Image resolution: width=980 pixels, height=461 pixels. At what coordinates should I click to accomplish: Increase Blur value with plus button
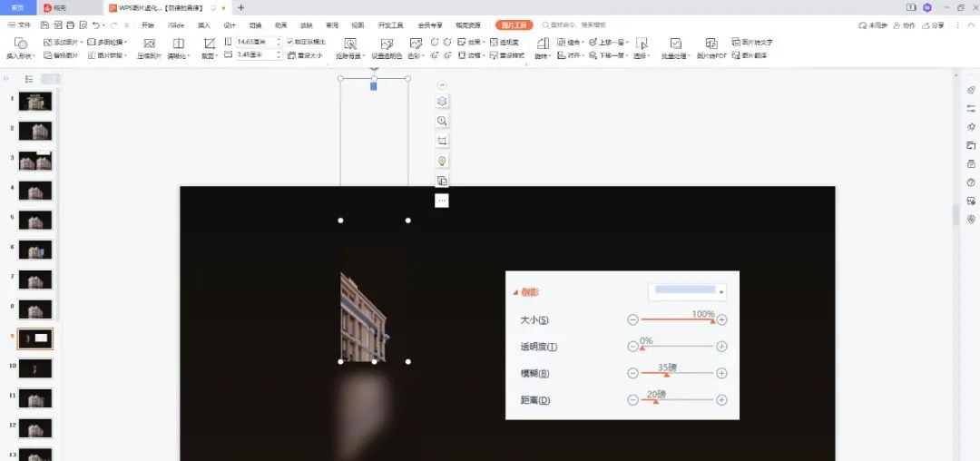pyautogui.click(x=722, y=373)
